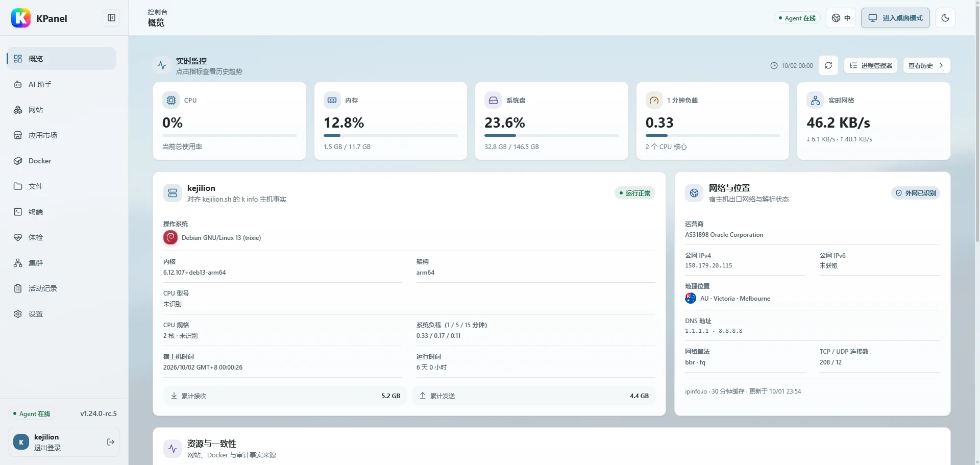Image resolution: width=980 pixels, height=465 pixels.
Task: Click the 累计接收 download icon
Action: pos(174,396)
